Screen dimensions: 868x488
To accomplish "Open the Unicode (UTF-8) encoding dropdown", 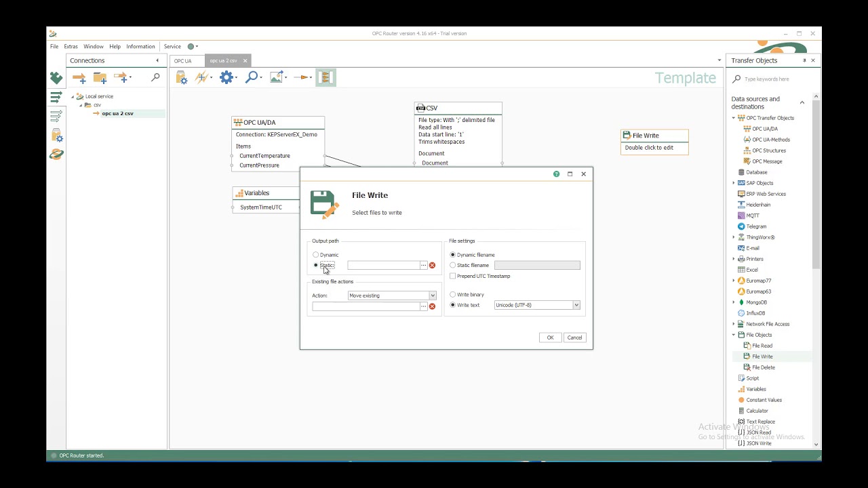I will (x=537, y=305).
